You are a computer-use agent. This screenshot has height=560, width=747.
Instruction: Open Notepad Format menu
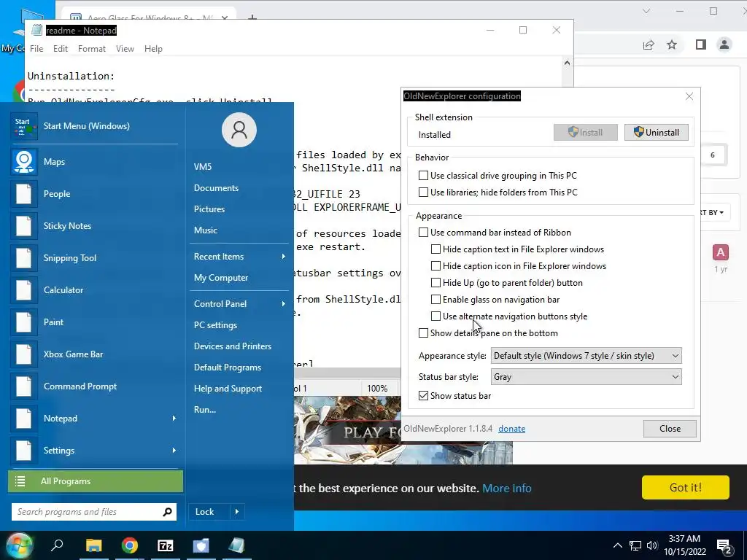pyautogui.click(x=91, y=49)
